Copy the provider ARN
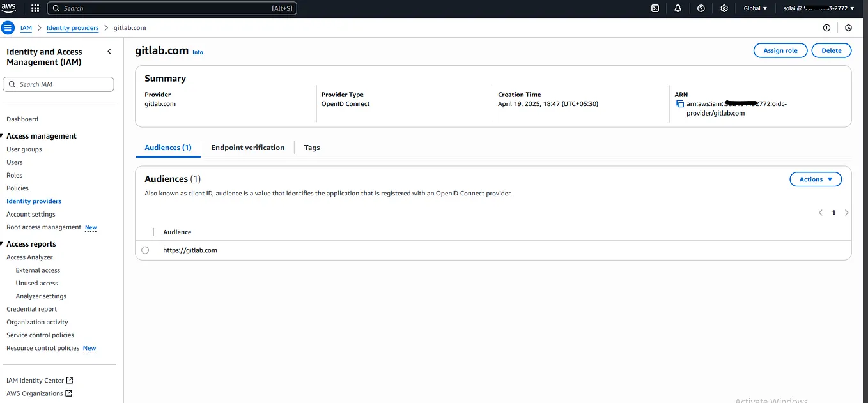 tap(679, 103)
